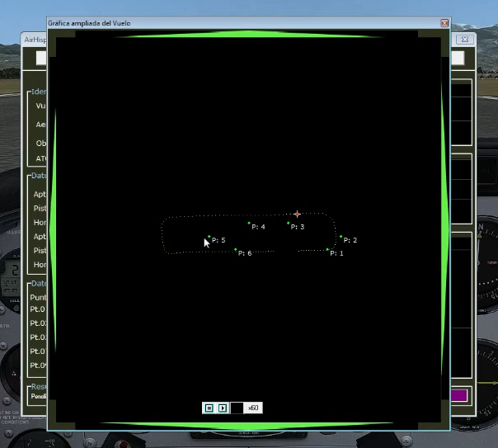Click the AirHispania window title bar
498x448 pixels.
point(33,39)
